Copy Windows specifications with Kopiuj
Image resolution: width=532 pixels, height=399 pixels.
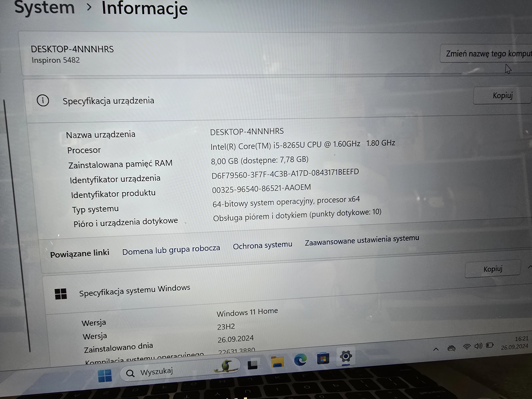tap(493, 269)
